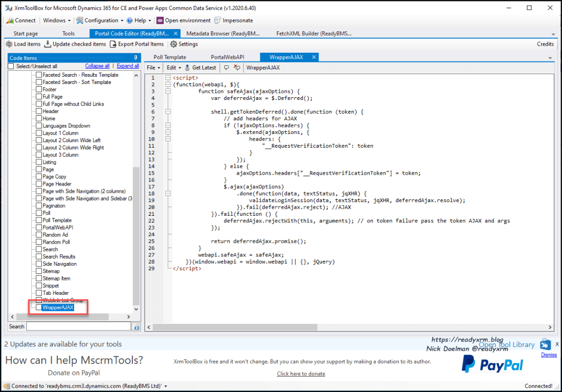This screenshot has height=392, width=562.
Task: Click the Open environment icon
Action: point(160,20)
